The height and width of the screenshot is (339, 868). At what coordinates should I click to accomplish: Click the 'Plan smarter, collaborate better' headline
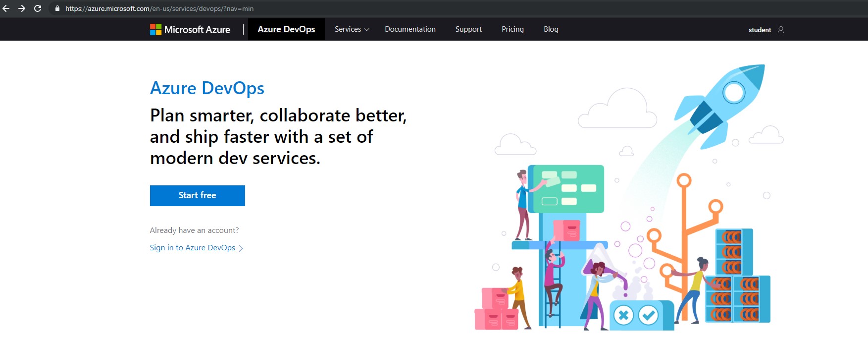(x=278, y=137)
